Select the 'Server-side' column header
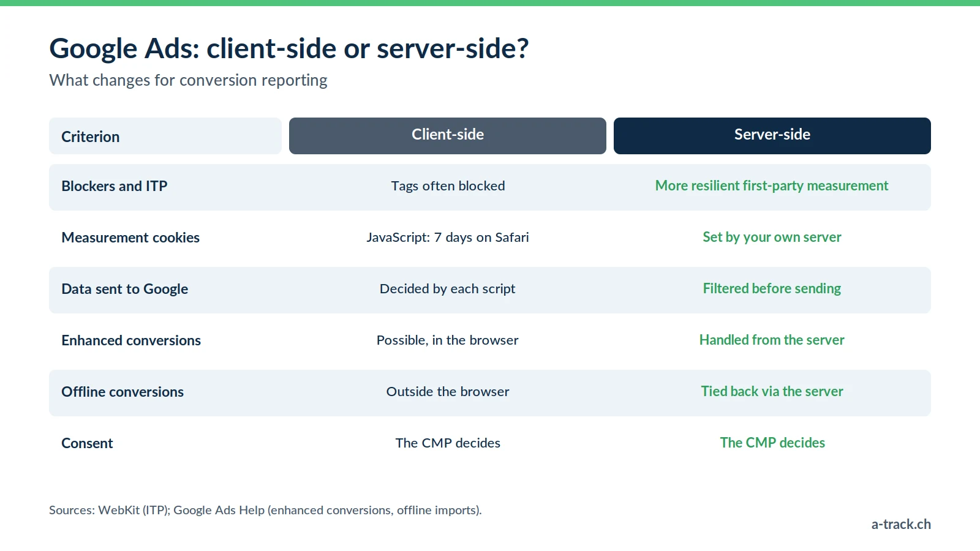Viewport: 980px width, 551px height. [772, 136]
